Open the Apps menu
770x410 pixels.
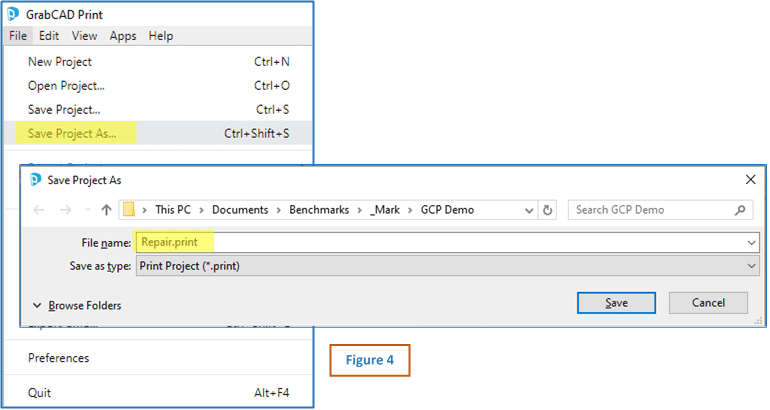click(123, 36)
